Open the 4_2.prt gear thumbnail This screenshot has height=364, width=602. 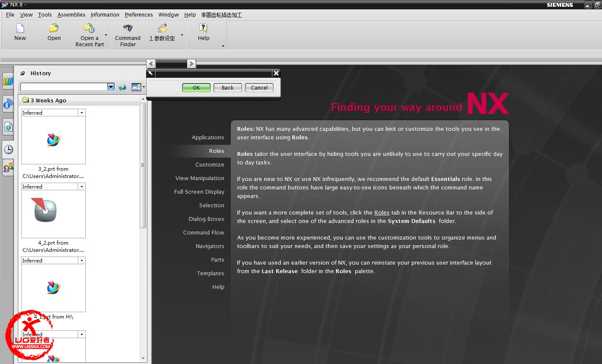[x=54, y=214]
